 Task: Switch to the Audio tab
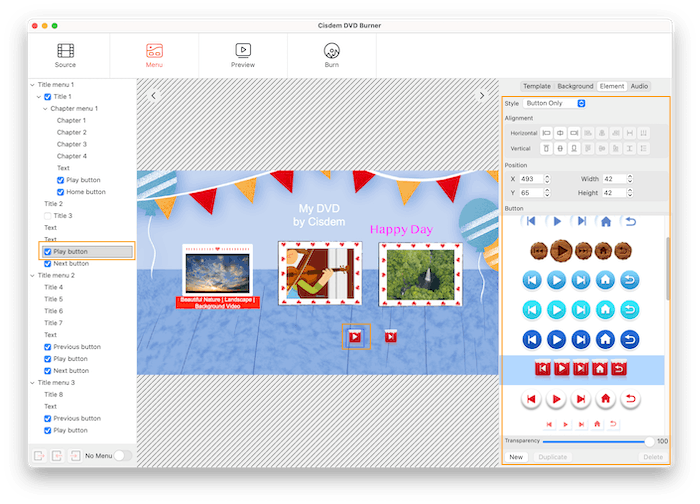click(x=639, y=86)
